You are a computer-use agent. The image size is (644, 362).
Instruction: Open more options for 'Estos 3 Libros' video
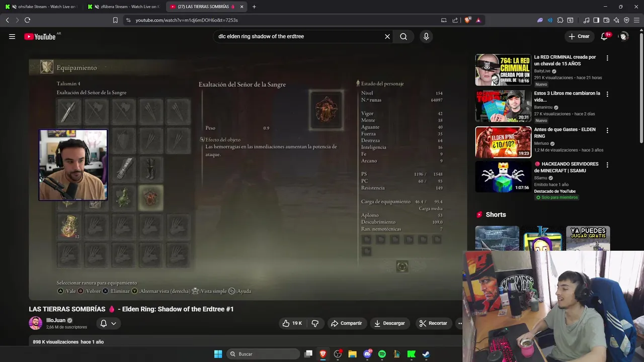[x=607, y=94]
